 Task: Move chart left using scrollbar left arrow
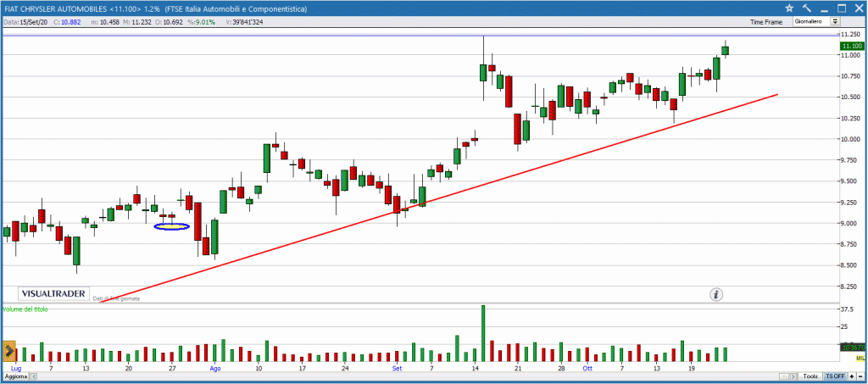34,376
